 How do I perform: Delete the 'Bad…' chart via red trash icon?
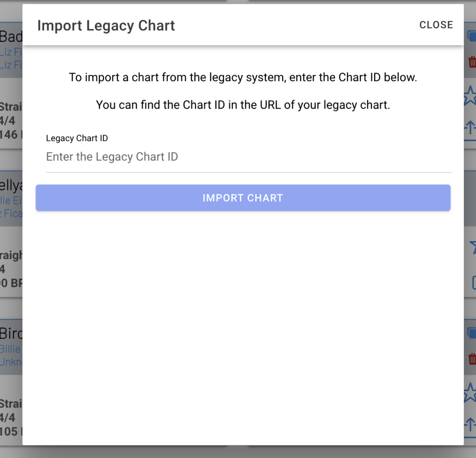[x=472, y=62]
